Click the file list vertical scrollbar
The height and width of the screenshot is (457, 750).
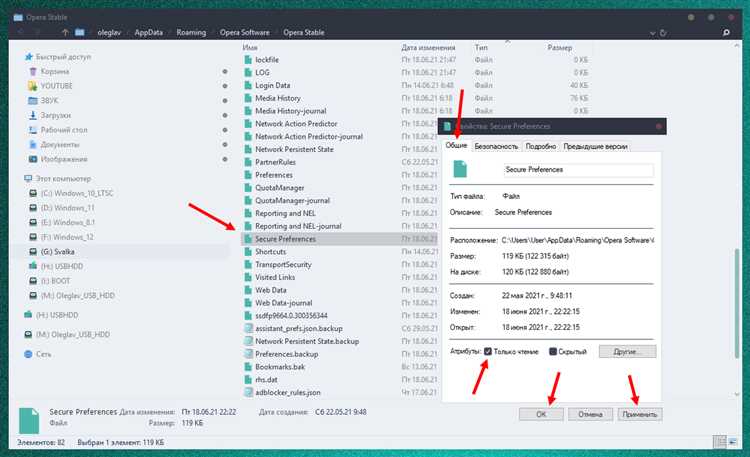coord(739,302)
